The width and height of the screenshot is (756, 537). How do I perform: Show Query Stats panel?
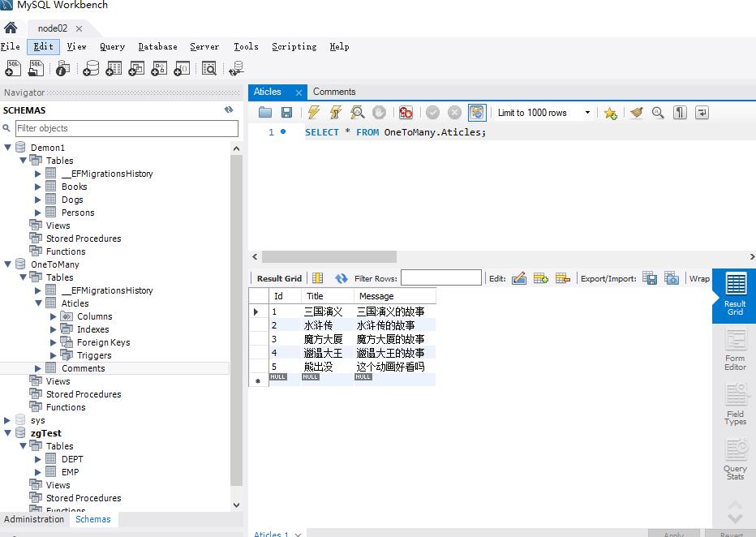tap(735, 459)
